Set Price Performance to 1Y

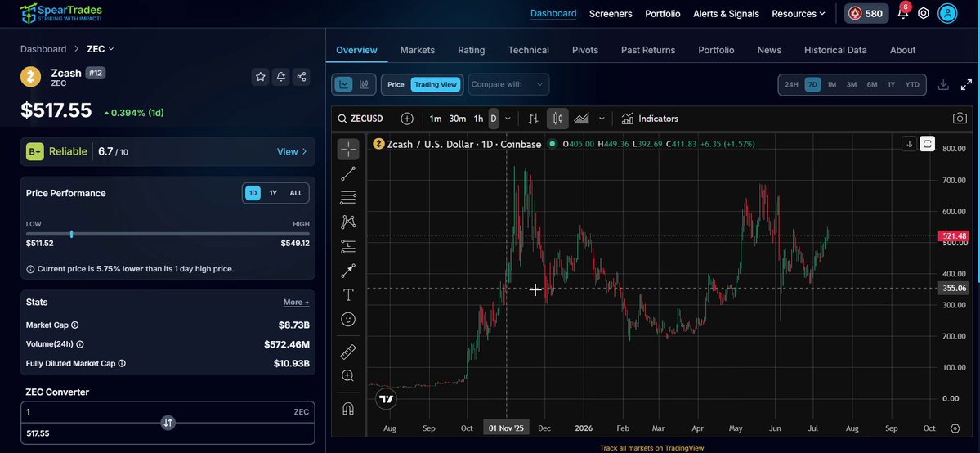coord(273,193)
